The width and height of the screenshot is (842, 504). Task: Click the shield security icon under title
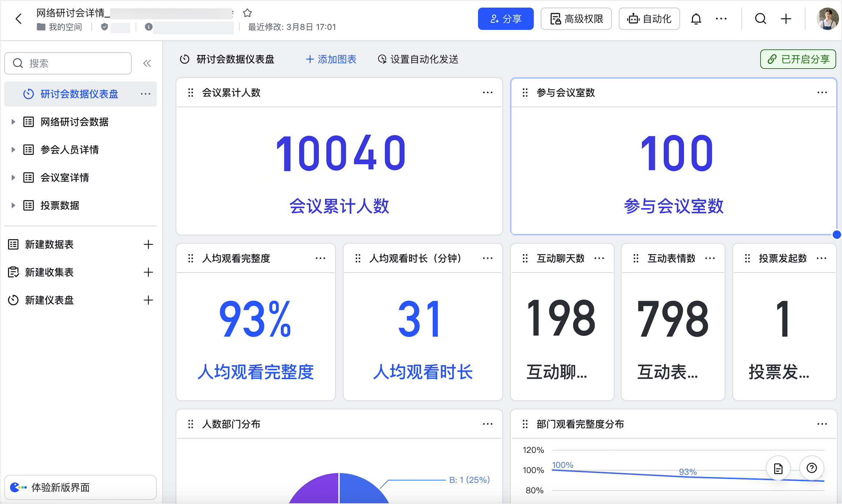point(105,27)
